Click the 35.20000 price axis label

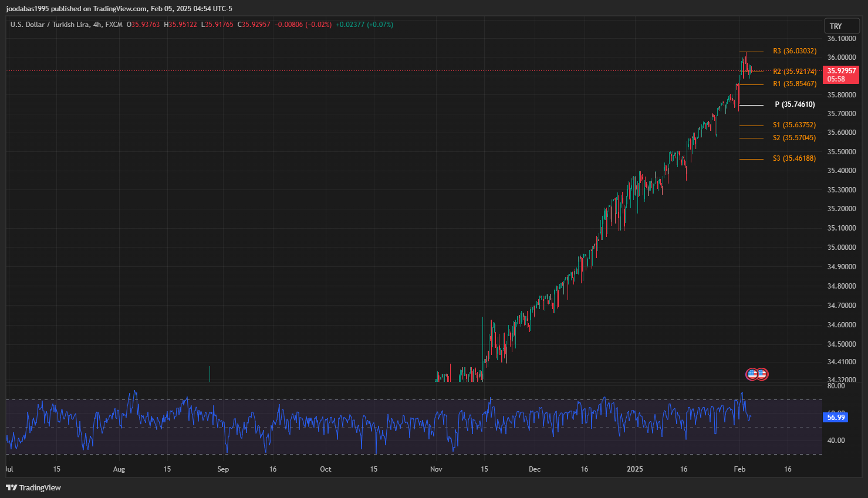click(842, 209)
